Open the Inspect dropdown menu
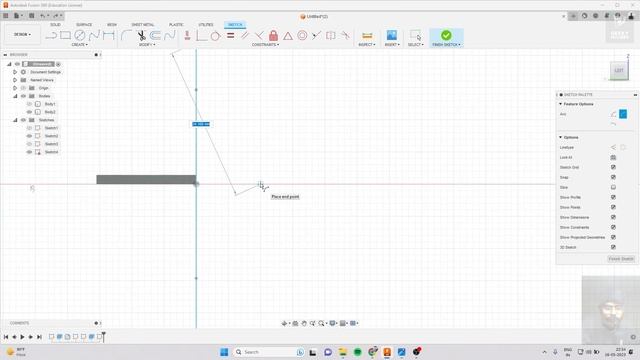Screen dimensions: 640x360 367,44
